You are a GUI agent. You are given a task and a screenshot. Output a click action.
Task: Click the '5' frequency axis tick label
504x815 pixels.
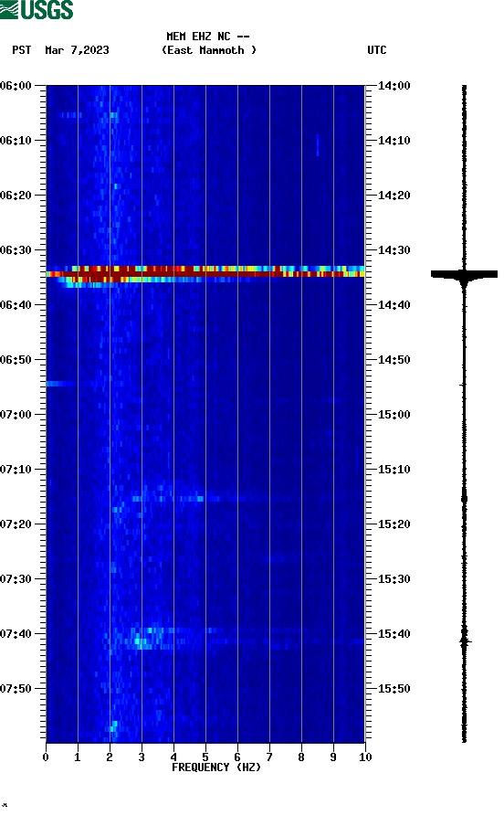click(205, 757)
